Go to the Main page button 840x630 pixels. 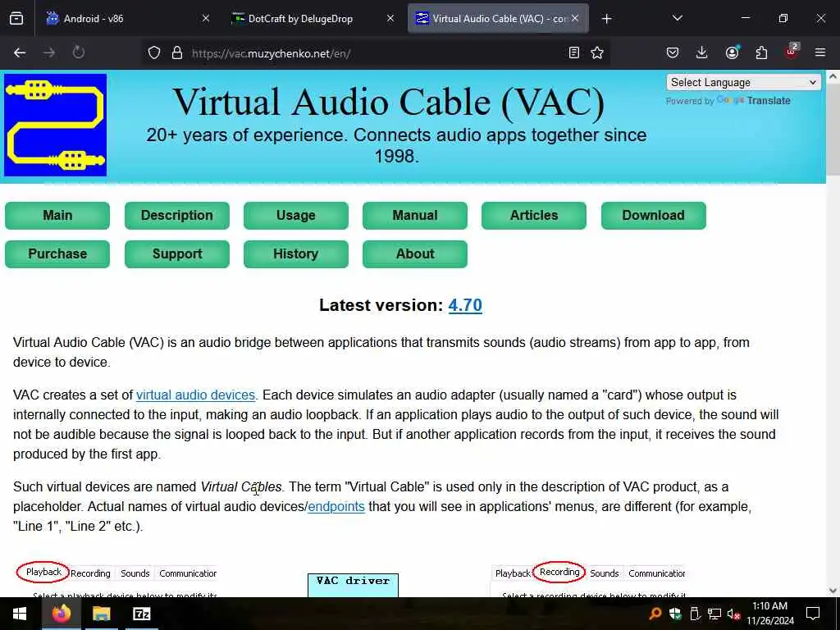click(x=57, y=216)
